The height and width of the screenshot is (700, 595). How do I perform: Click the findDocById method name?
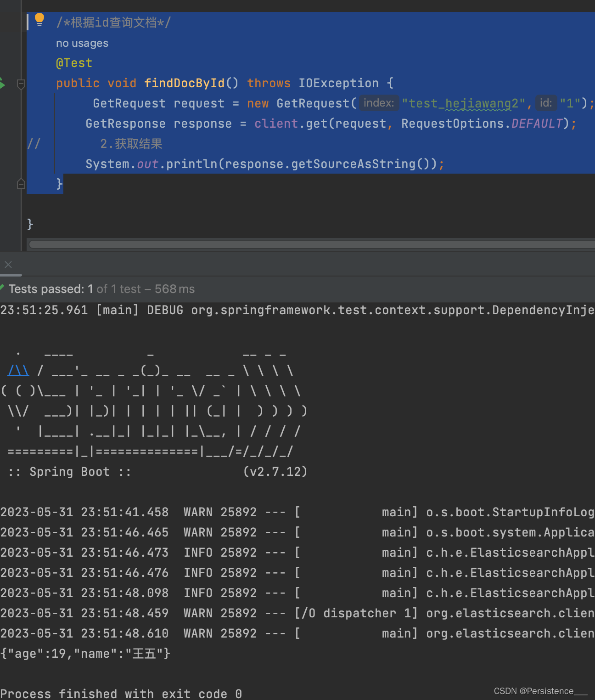click(185, 83)
